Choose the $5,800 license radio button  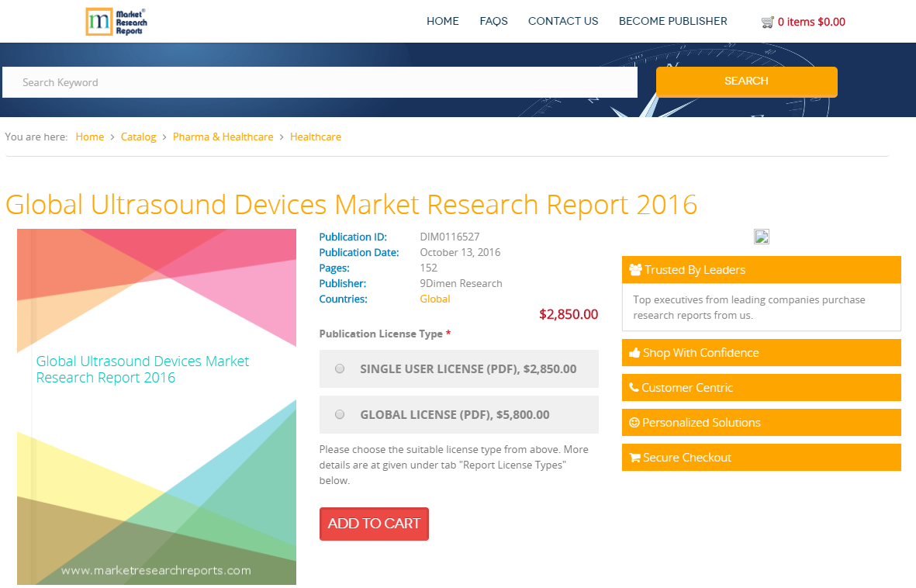[339, 414]
